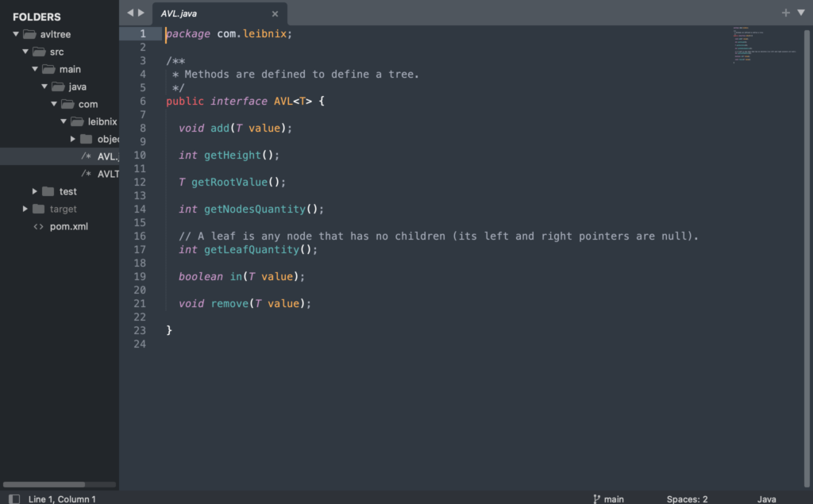
Task: Collapse the avltree root folder
Action: click(x=16, y=34)
